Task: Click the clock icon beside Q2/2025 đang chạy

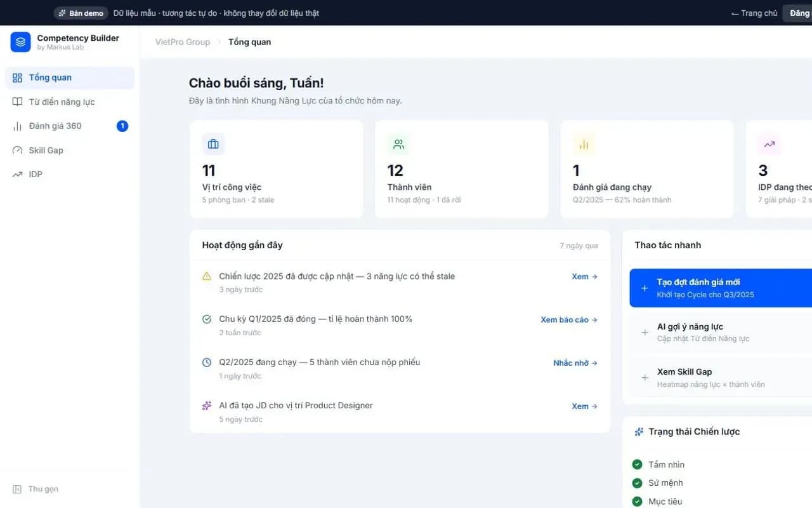Action: (207, 363)
